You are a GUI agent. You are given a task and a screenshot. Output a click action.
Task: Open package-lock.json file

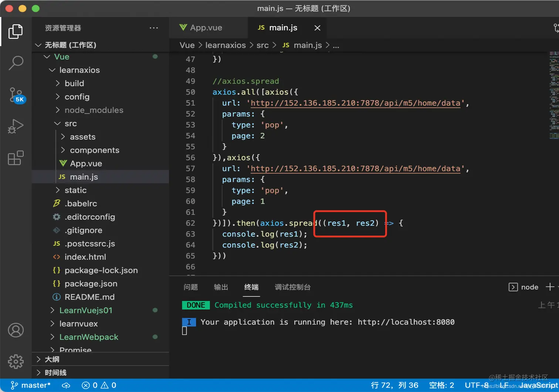[x=101, y=270]
